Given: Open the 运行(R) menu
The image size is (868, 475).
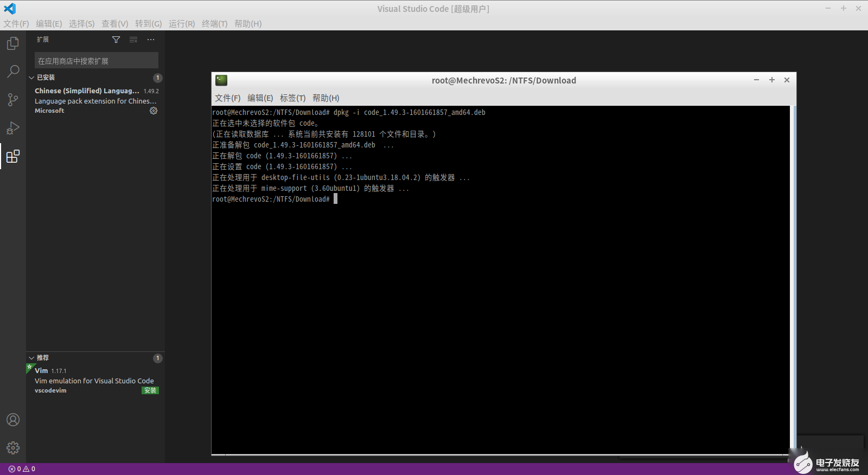Looking at the screenshot, I should click(x=182, y=24).
